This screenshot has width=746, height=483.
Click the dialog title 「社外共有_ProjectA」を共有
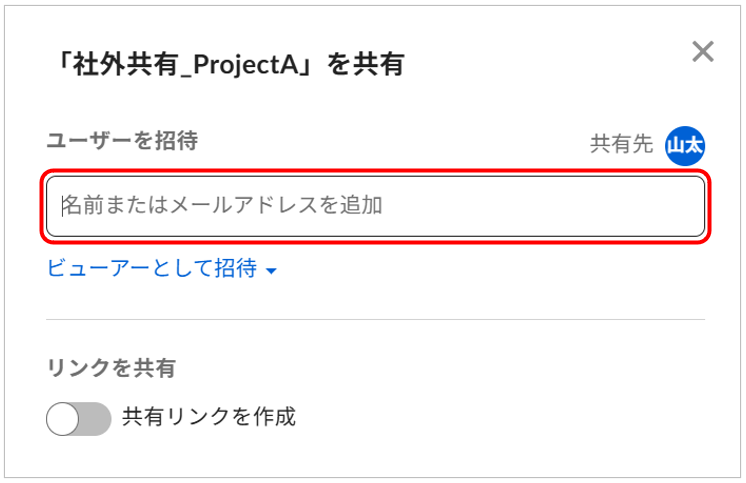(x=230, y=66)
